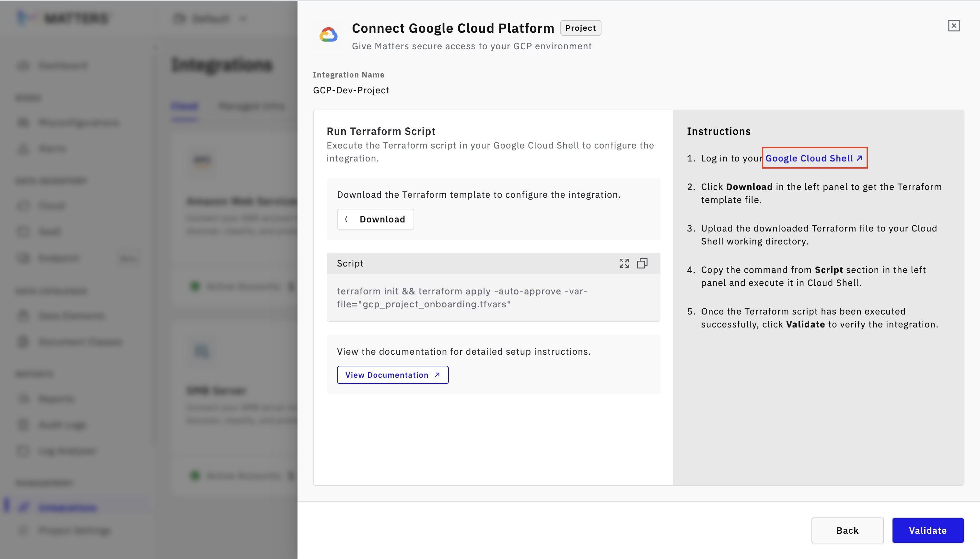This screenshot has width=980, height=559.
Task: Click the Script section header label
Action: click(x=350, y=263)
